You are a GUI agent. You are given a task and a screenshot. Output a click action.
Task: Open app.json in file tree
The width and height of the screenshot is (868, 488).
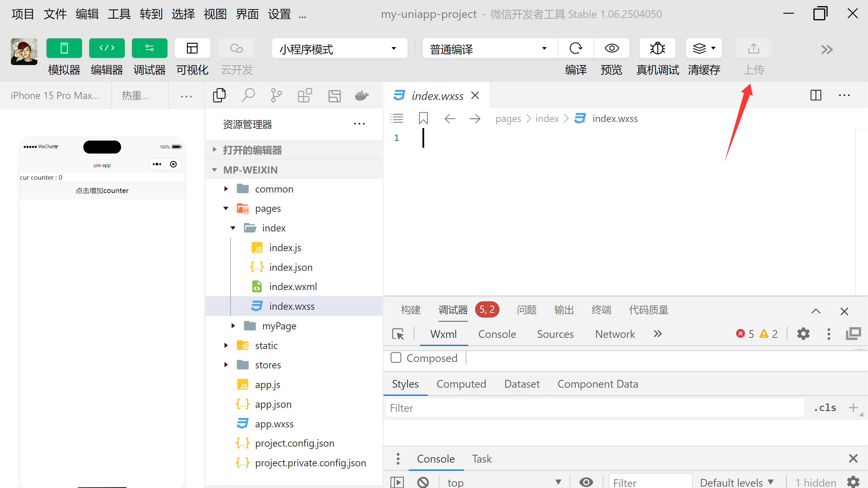coord(273,404)
